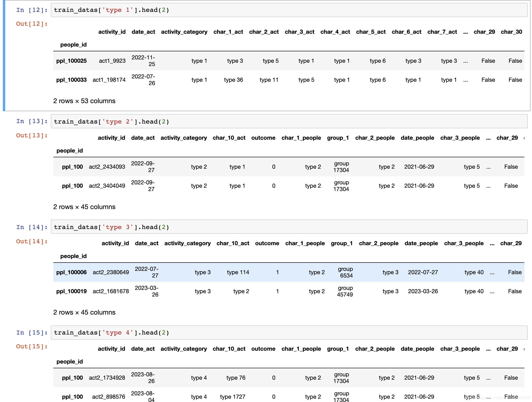Click the In [12] prompt label
Viewport: 532px width, 402px height.
32,10
